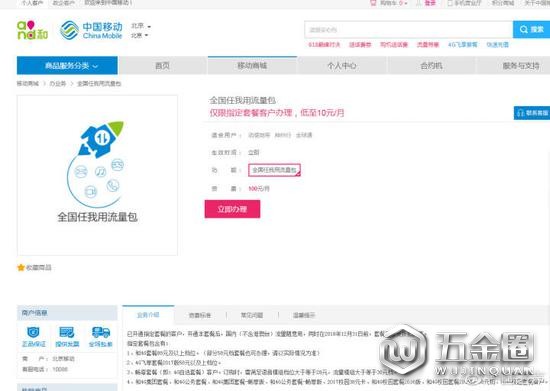Open the 个人中心 navigation tab
550x391 pixels.
click(342, 66)
